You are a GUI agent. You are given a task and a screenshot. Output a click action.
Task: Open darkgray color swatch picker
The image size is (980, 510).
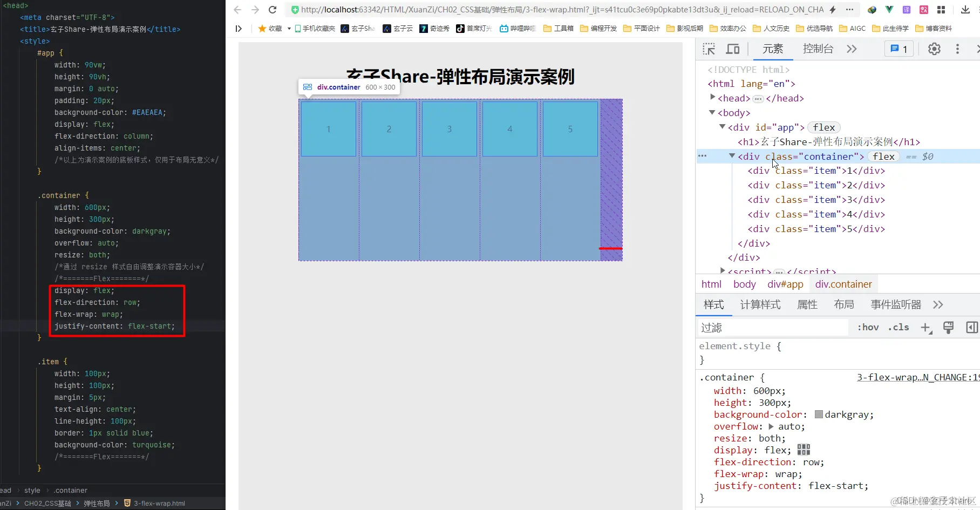tap(819, 414)
